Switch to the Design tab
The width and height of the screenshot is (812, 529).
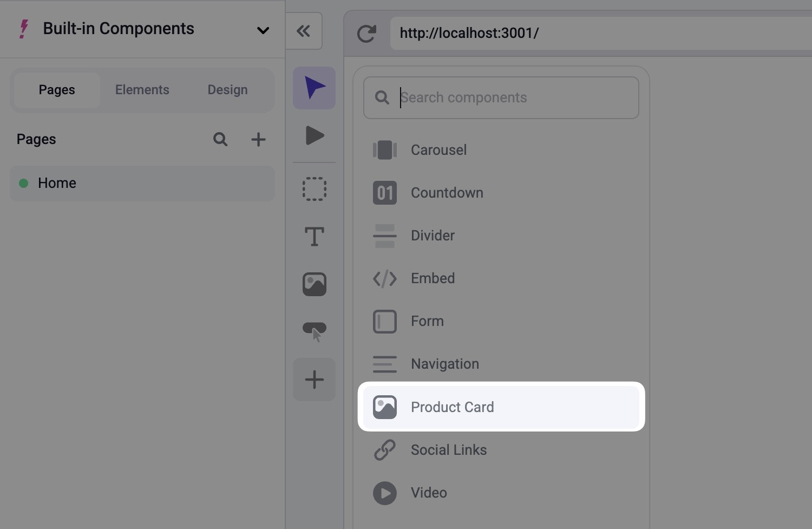click(227, 90)
